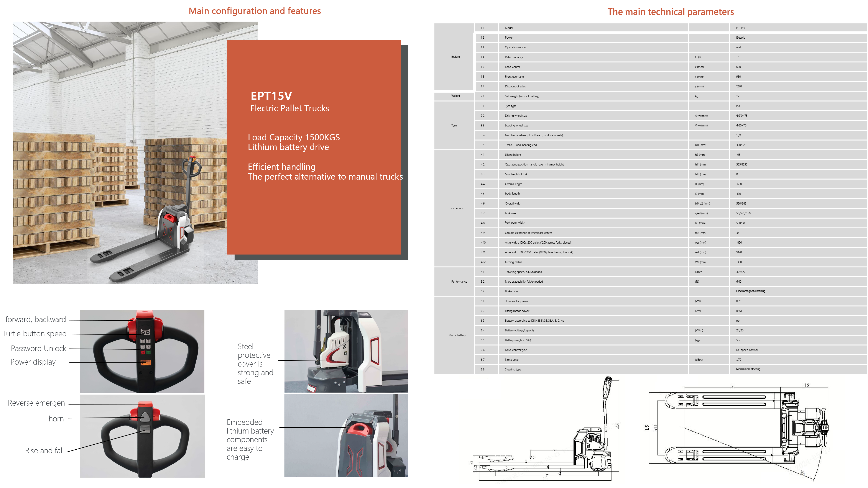Click the 'Discount of axles' row label
This screenshot has height=488, width=868.
(515, 87)
